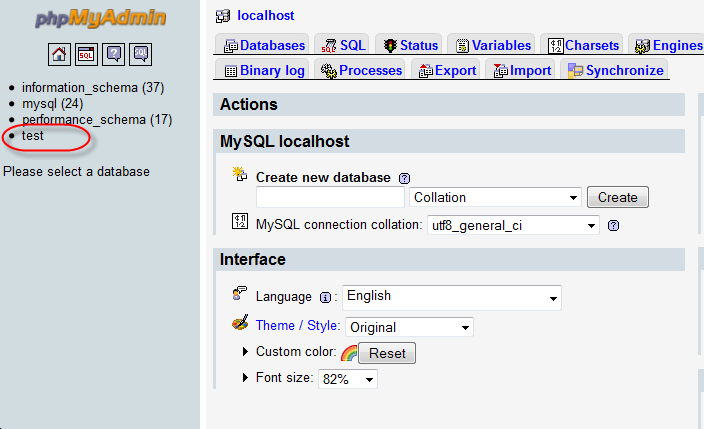Open the SQL query window icon

86,55
